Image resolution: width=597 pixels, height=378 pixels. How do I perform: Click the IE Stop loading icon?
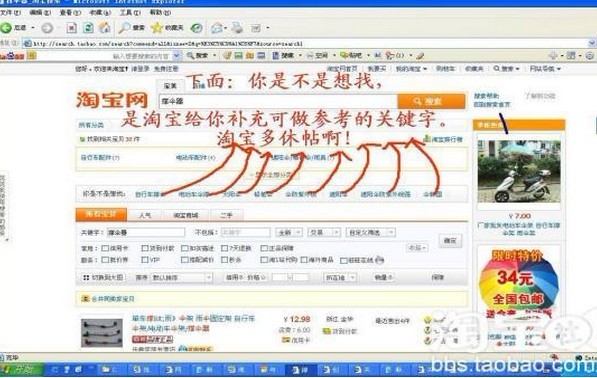click(x=71, y=28)
